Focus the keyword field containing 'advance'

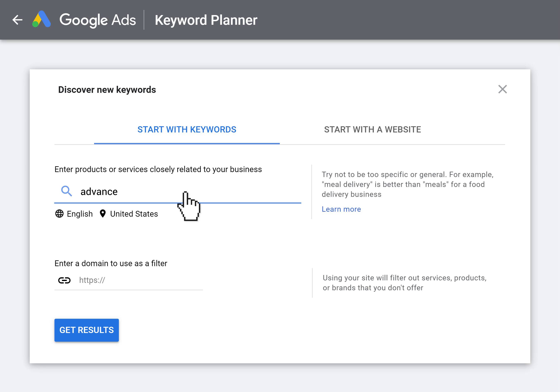pyautogui.click(x=146, y=192)
